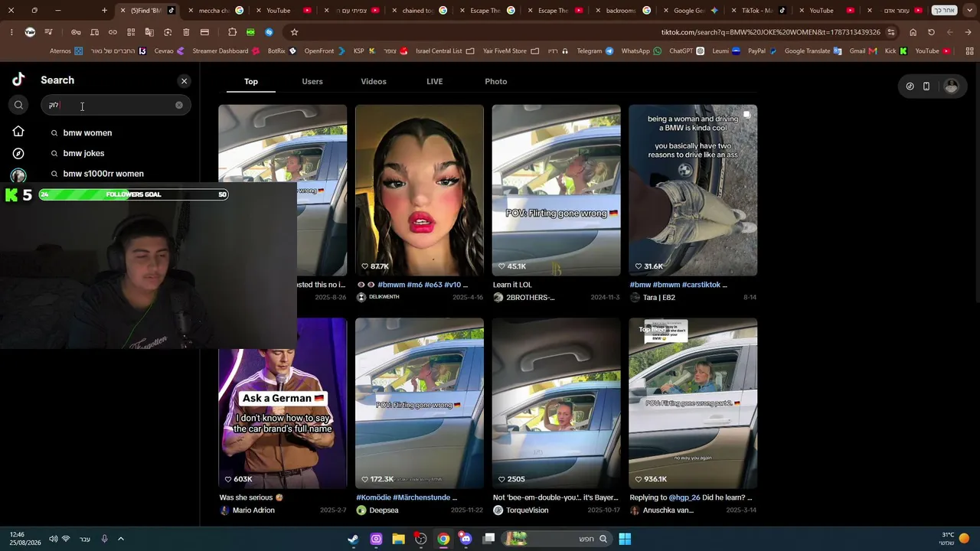Open the Yair FiveM Store bookmark folder
This screenshot has width=980, height=551.
510,51
